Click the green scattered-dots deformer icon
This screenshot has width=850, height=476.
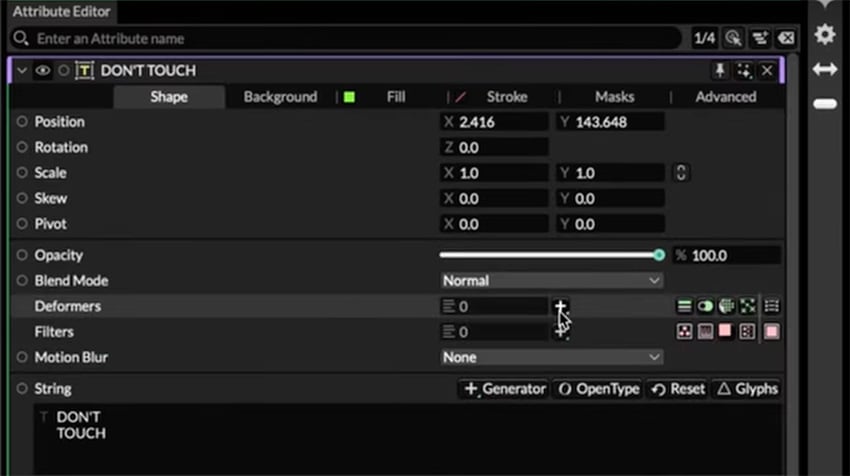pos(748,306)
